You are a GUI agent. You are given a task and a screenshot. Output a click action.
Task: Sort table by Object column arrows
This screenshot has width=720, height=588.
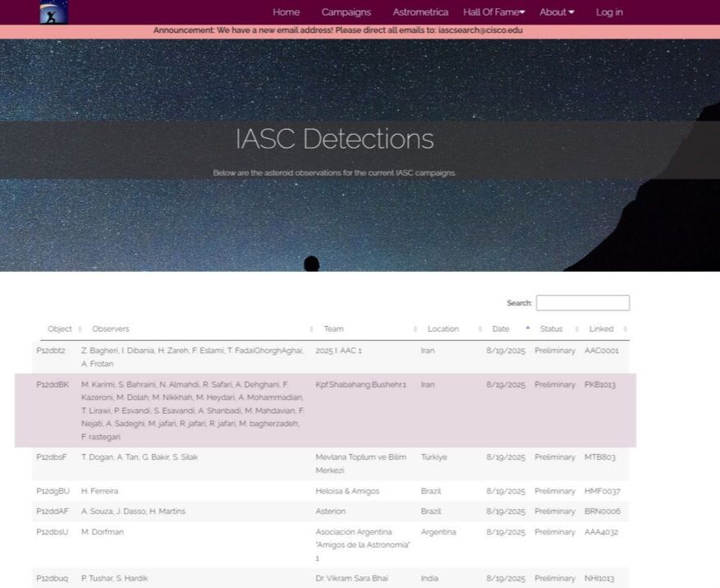80,329
